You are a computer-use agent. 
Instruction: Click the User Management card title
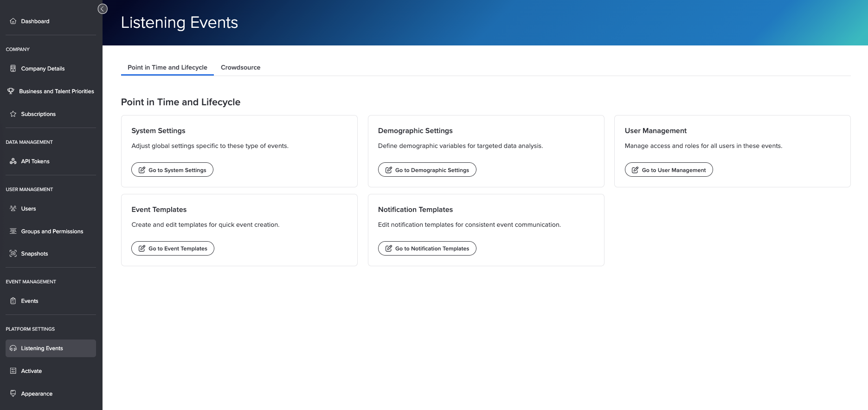point(656,131)
